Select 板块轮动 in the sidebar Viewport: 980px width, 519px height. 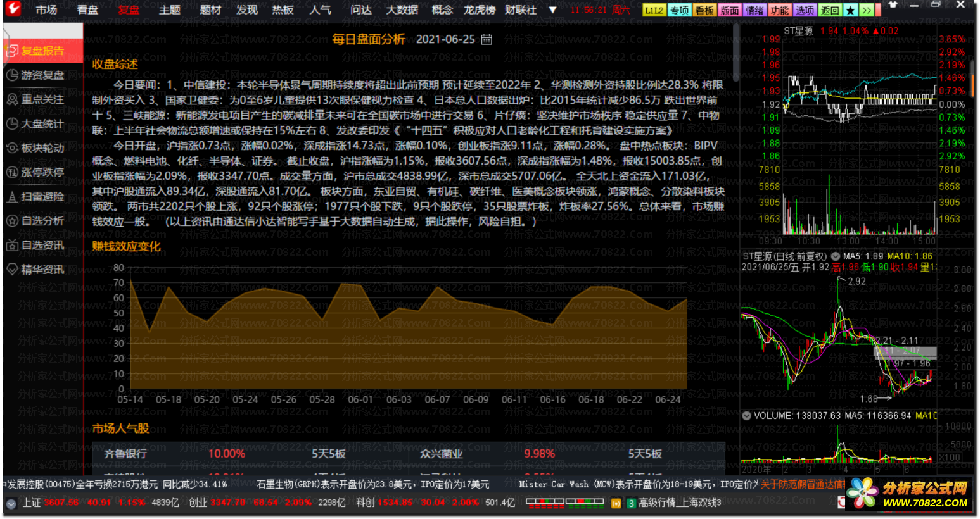click(x=42, y=147)
